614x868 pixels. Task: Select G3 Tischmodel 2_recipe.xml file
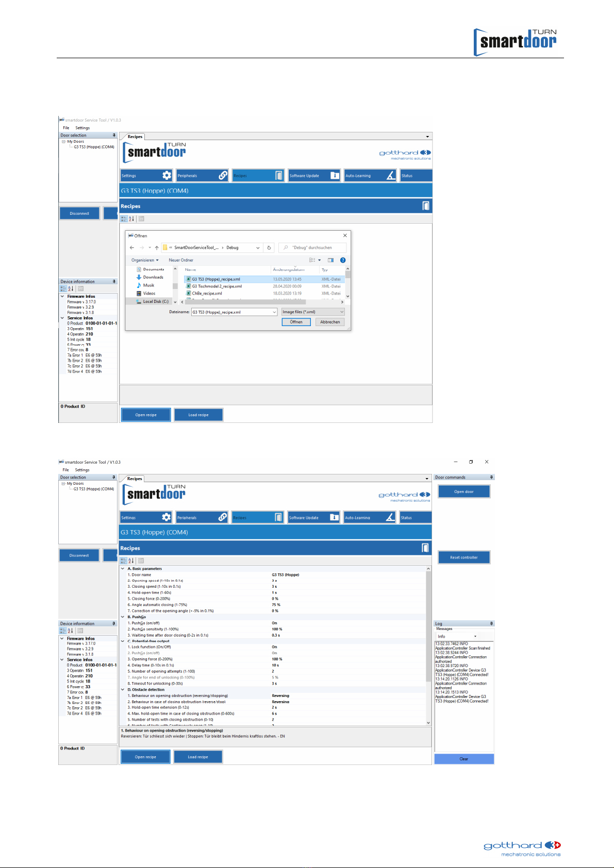coord(217,286)
